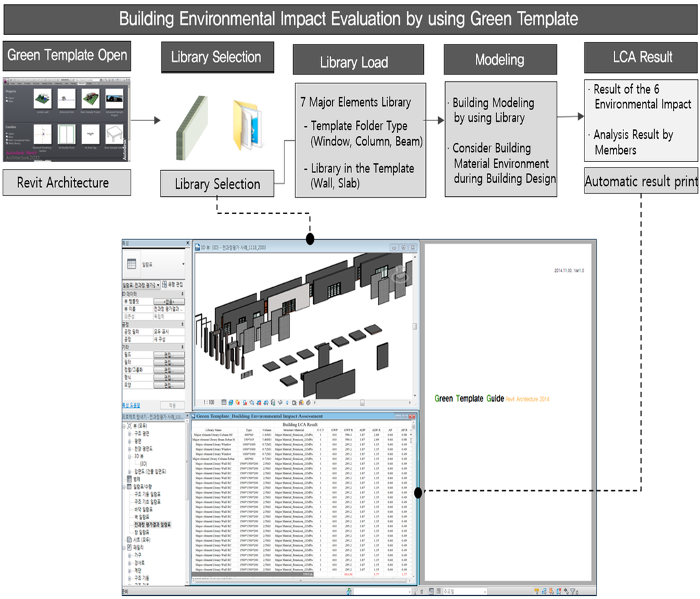
Task: Expand the Furniture (가구) family node
Action: pyautogui.click(x=130, y=555)
